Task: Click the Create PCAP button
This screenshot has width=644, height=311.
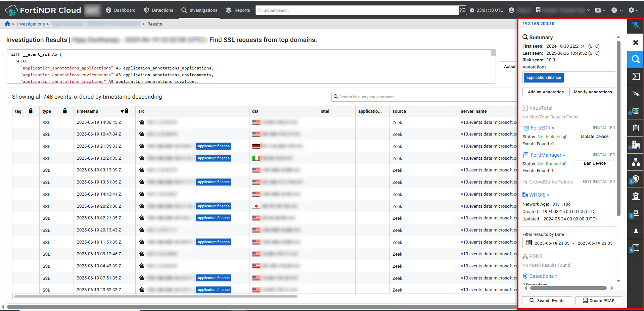Action: 599,300
